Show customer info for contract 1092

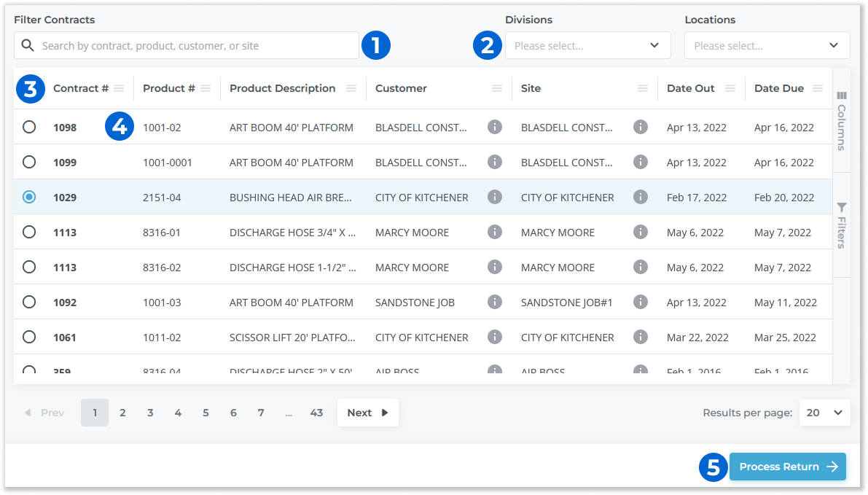coord(495,302)
